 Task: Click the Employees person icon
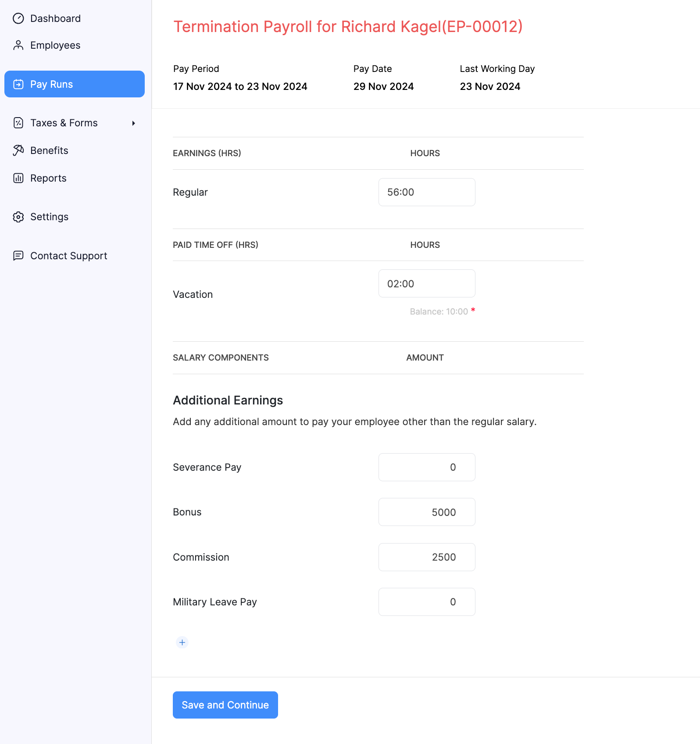18,45
